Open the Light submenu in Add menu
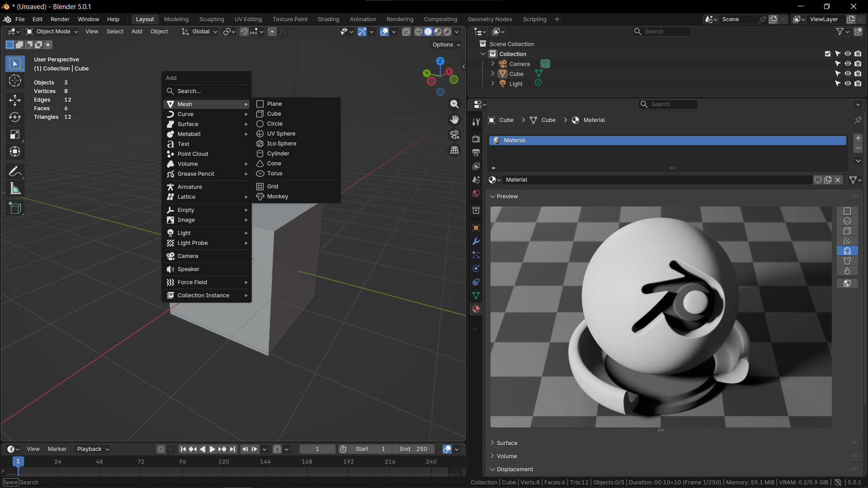This screenshot has height=488, width=868. coord(207,233)
